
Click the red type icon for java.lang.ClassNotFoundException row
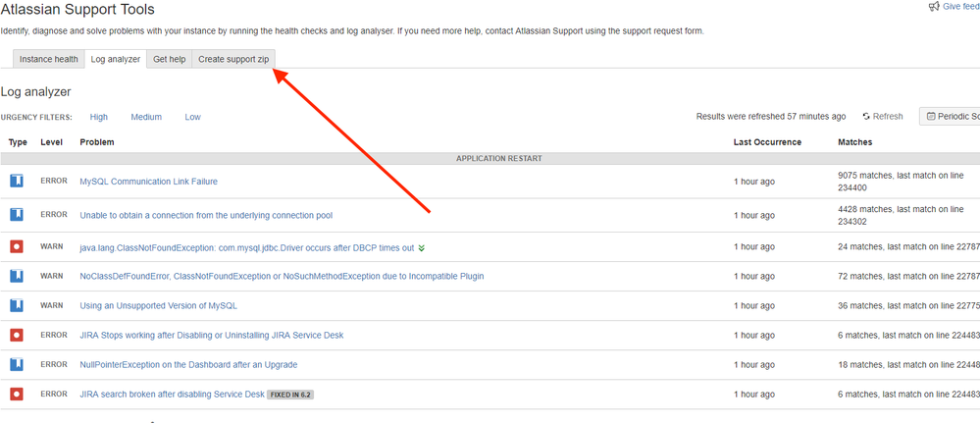click(x=17, y=246)
